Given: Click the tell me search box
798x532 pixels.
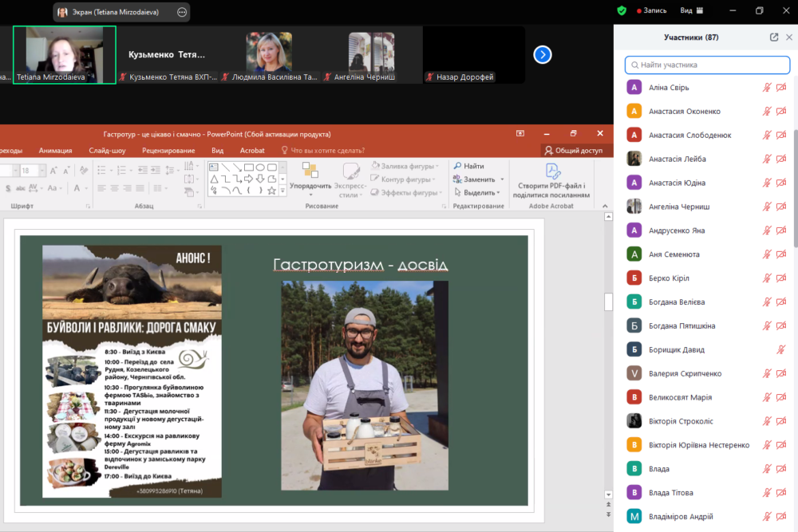Looking at the screenshot, I should 323,151.
